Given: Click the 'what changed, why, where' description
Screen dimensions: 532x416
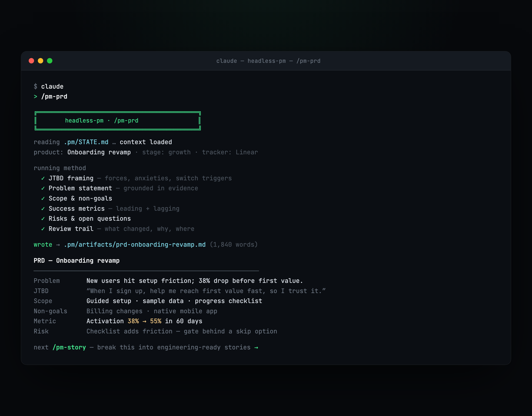Looking at the screenshot, I should 149,229.
